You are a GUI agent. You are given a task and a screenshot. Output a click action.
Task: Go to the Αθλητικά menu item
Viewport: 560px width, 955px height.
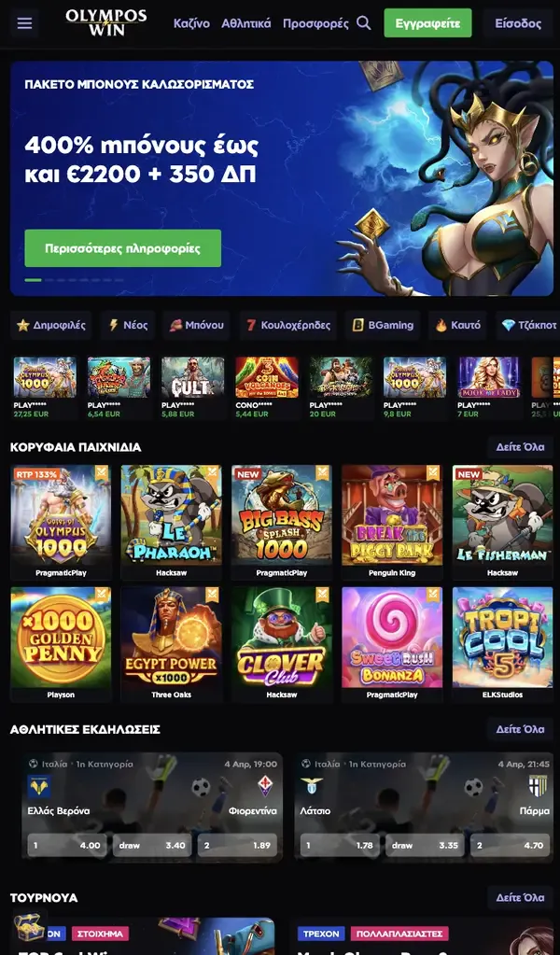[x=245, y=23]
